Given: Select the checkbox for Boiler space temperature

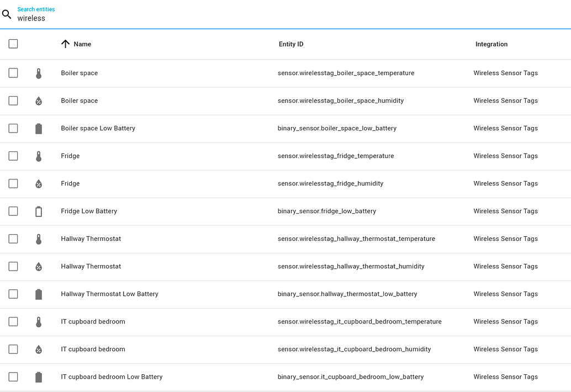Looking at the screenshot, I should pyautogui.click(x=13, y=72).
